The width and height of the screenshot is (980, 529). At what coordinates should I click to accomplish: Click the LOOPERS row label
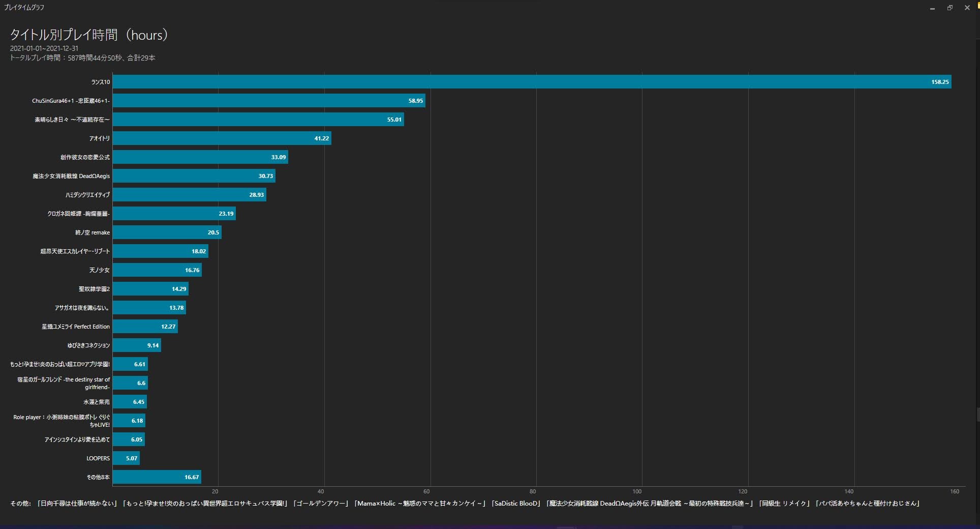[x=98, y=458]
